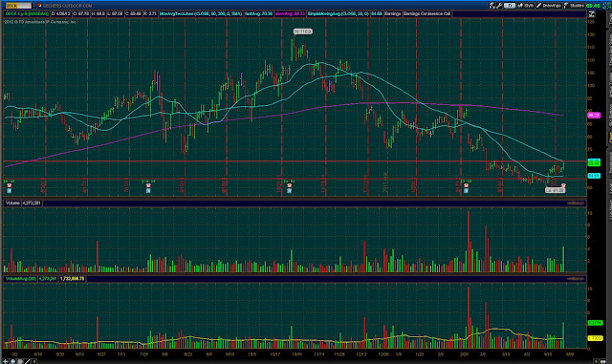Click the Earnings Conference Call label

pos(427,13)
